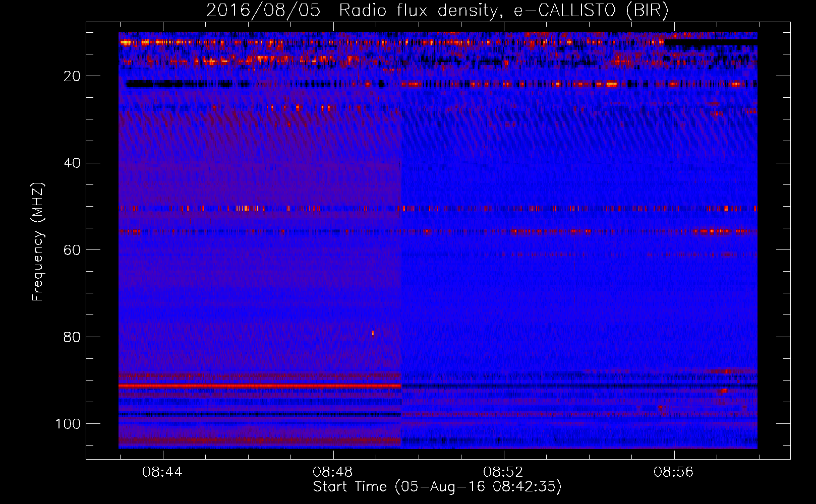Screen dimensions: 816x504
Task: Click the 08:48 time tick label
Action: point(333,472)
